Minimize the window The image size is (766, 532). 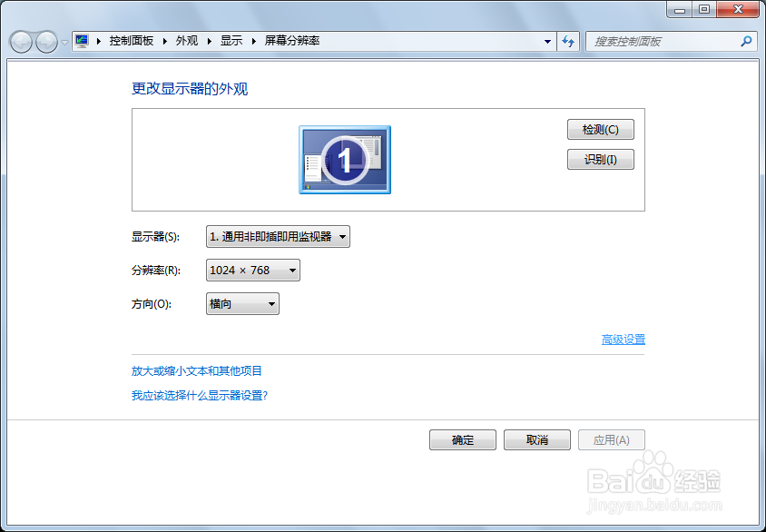tap(679, 9)
